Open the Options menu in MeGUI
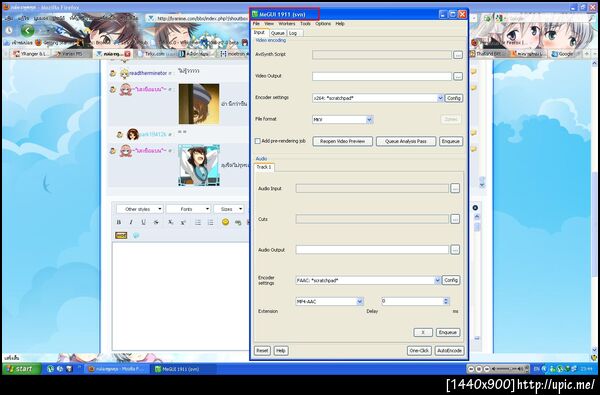The width and height of the screenshot is (600, 395). click(x=323, y=24)
